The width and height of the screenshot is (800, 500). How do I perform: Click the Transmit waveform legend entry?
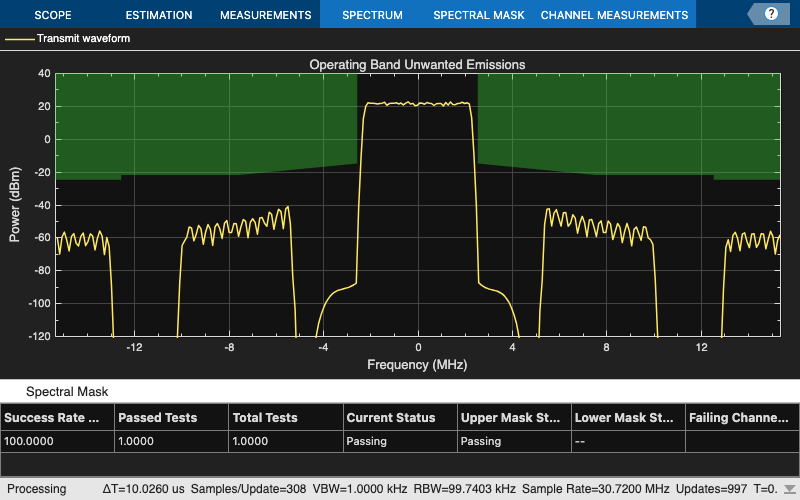click(67, 38)
